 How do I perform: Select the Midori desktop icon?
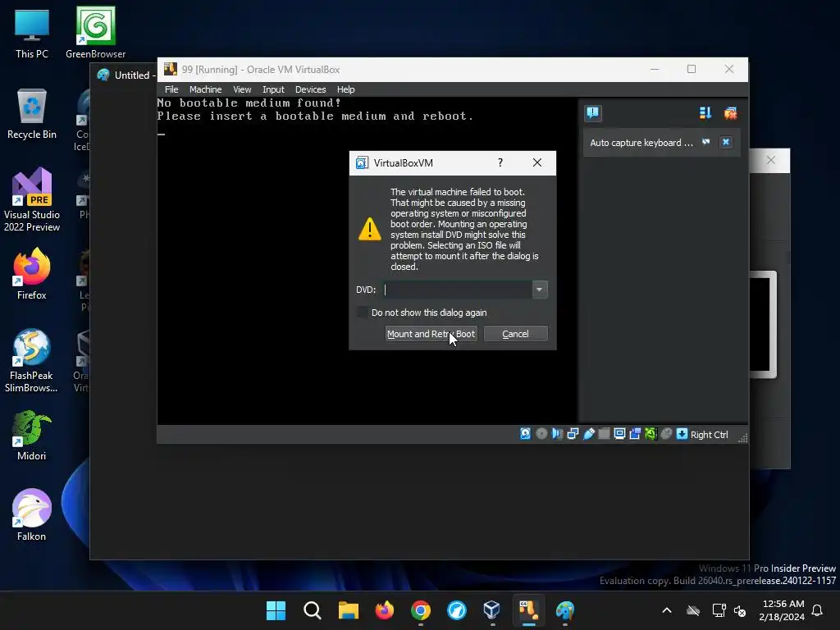(32, 435)
